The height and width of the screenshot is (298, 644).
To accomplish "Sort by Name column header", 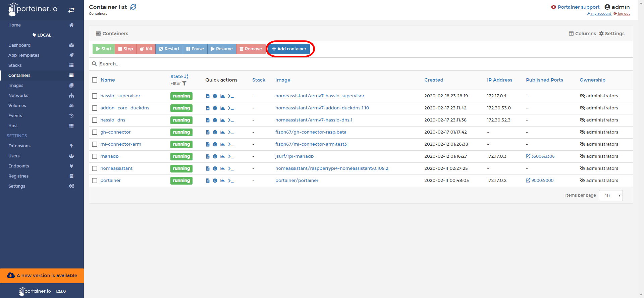I will pyautogui.click(x=108, y=80).
